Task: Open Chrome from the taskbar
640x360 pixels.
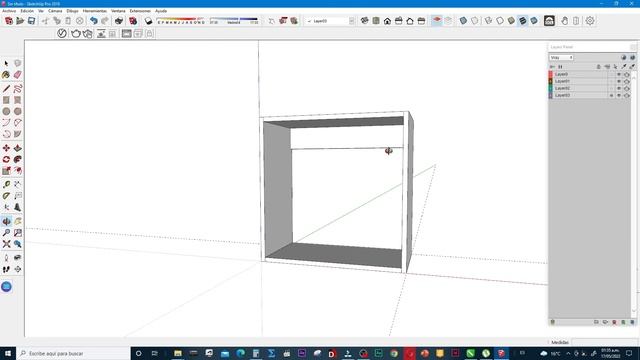Action: click(394, 353)
